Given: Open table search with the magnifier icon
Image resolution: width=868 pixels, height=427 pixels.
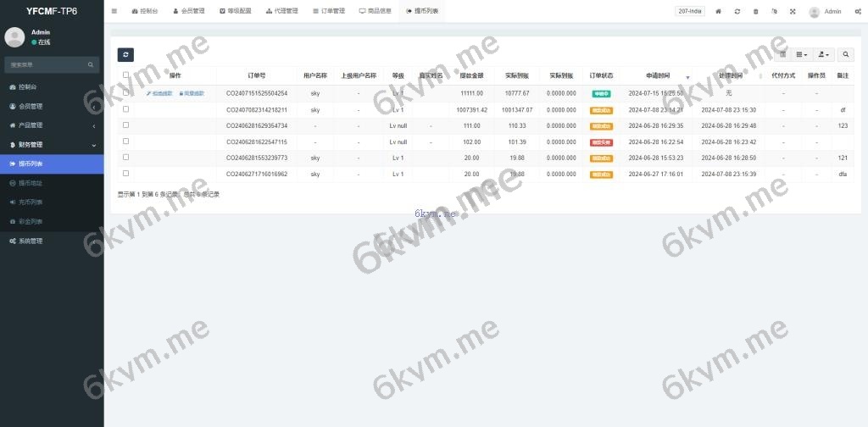Looking at the screenshot, I should pos(846,54).
